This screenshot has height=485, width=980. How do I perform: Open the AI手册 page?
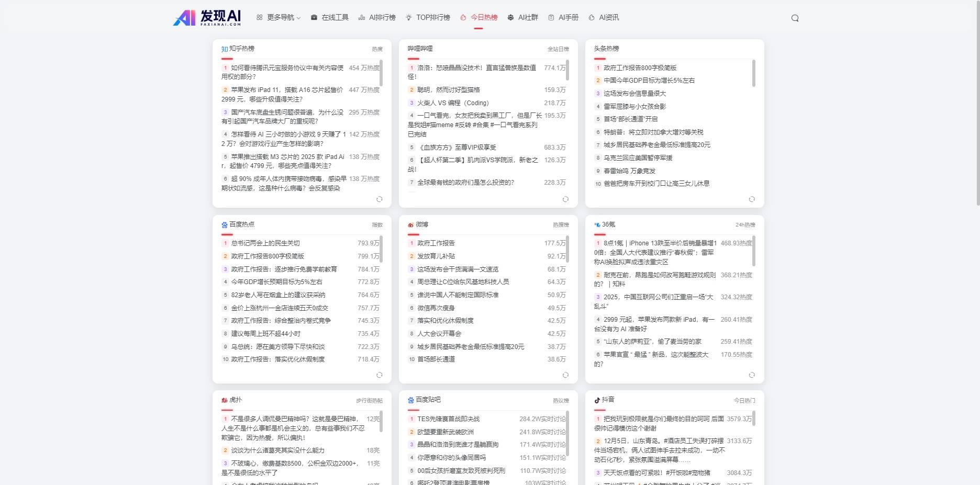(563, 17)
